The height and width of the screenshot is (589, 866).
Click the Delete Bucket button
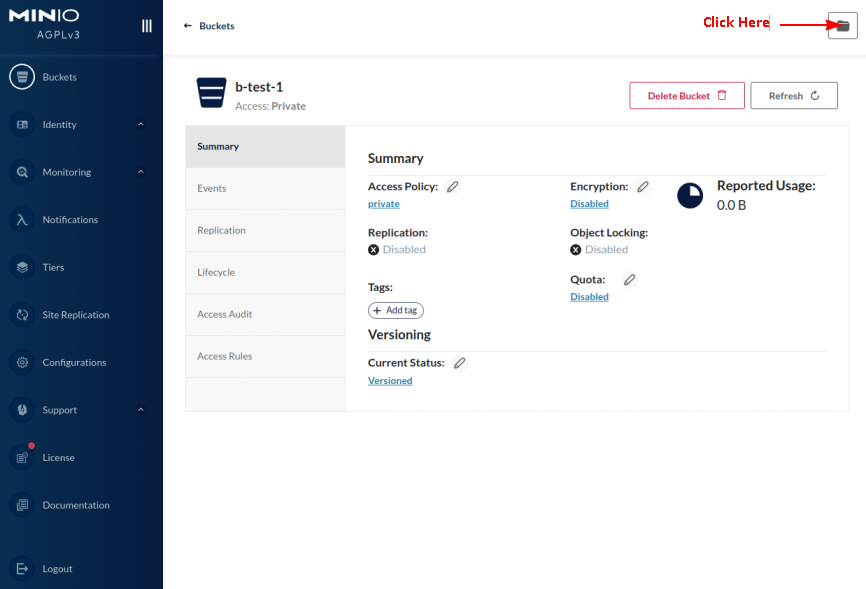pos(686,96)
